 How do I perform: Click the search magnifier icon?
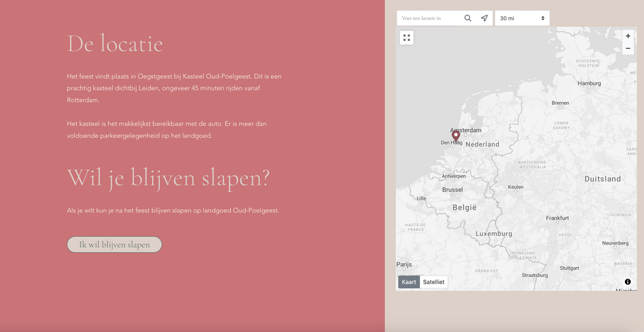[x=468, y=18]
